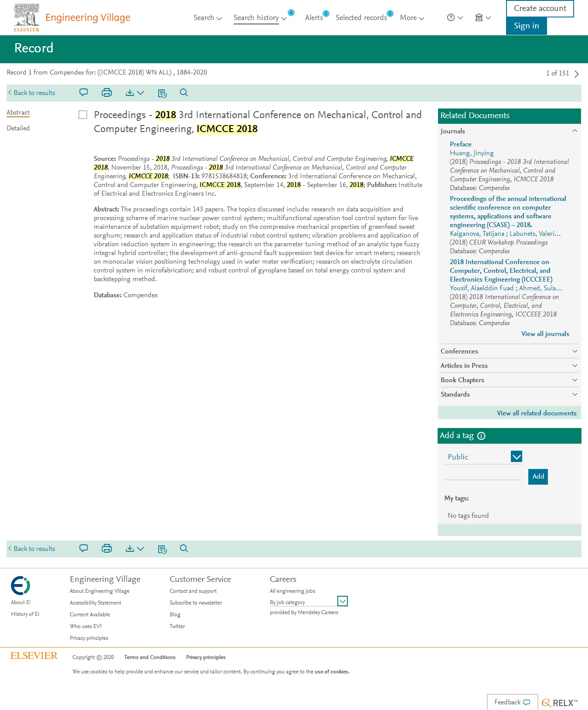Click View all journals link
Screen dimensions: 588x710
[545, 334]
